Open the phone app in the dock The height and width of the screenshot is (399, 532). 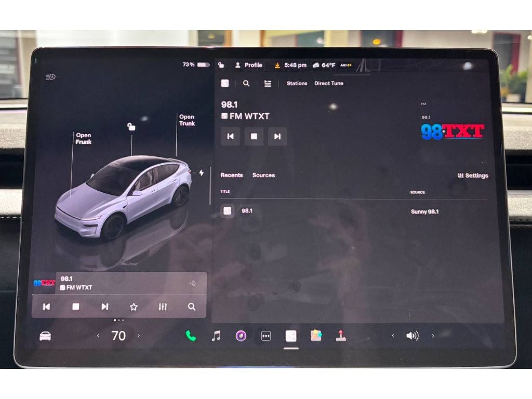point(191,336)
